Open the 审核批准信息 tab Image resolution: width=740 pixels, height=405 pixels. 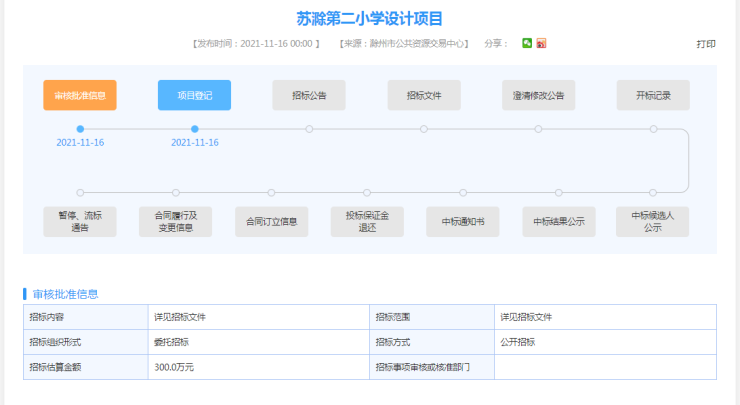80,95
